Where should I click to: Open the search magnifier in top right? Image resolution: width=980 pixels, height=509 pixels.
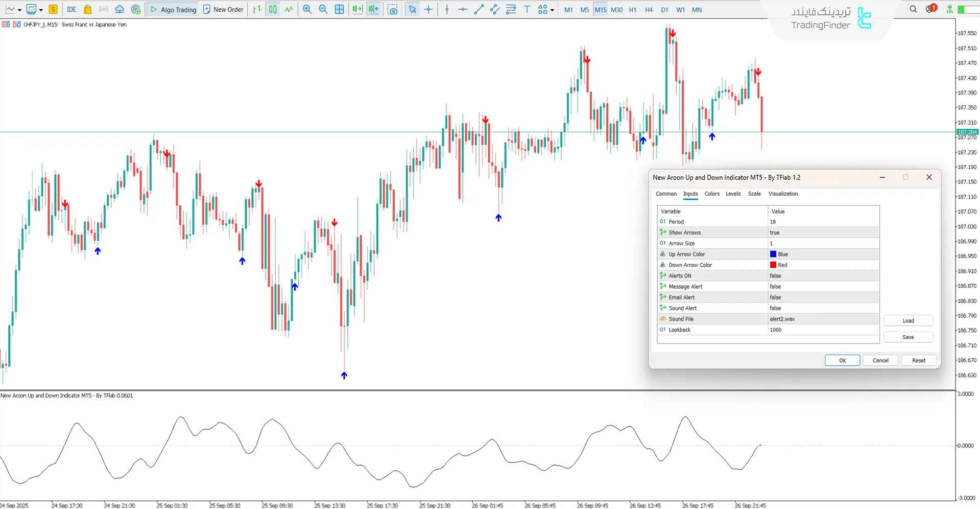[913, 9]
